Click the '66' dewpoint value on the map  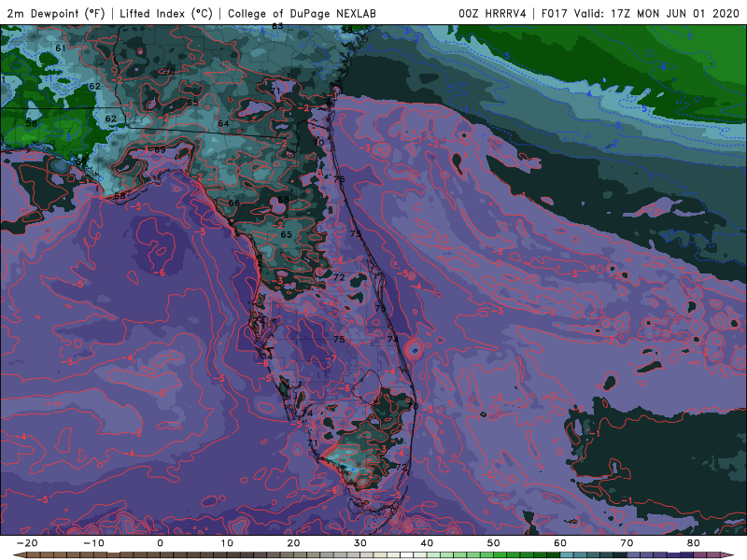click(x=234, y=203)
